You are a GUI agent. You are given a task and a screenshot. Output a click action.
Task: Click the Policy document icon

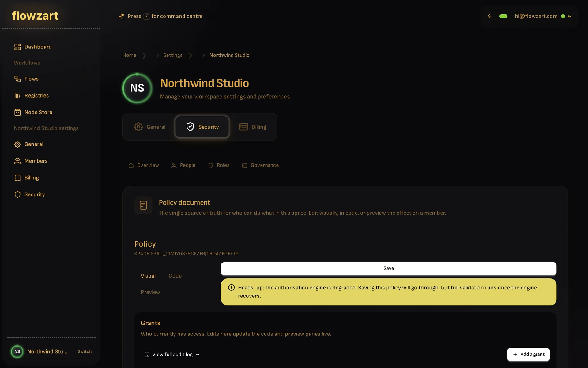143,205
